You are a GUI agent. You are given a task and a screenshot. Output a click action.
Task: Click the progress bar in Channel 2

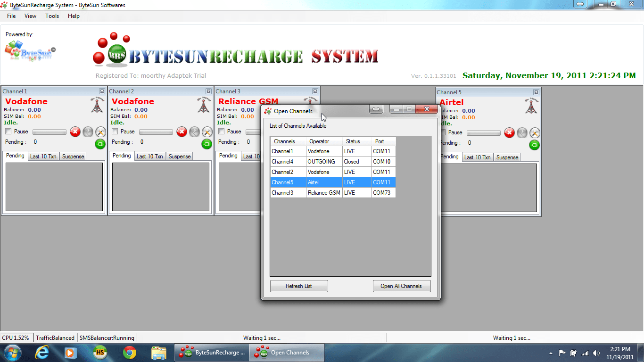point(156,132)
